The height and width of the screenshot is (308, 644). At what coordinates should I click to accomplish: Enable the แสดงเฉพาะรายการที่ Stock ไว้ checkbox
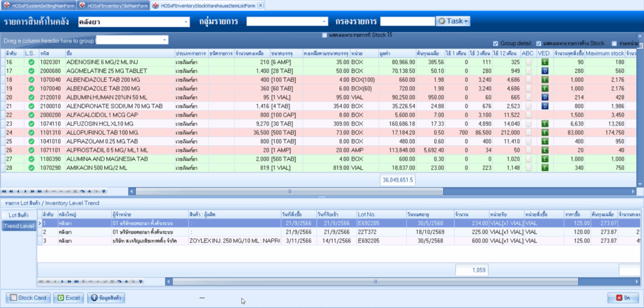pyautogui.click(x=324, y=35)
